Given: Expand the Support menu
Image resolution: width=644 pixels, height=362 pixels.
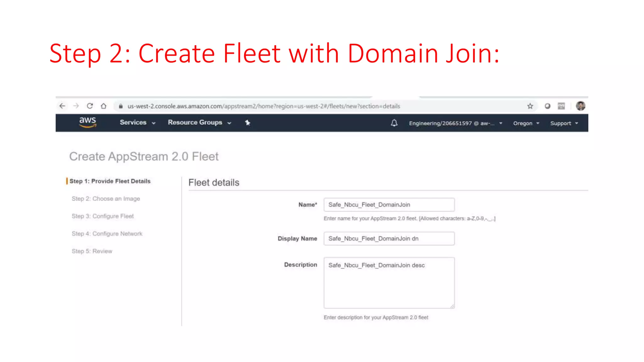Looking at the screenshot, I should pyautogui.click(x=564, y=123).
